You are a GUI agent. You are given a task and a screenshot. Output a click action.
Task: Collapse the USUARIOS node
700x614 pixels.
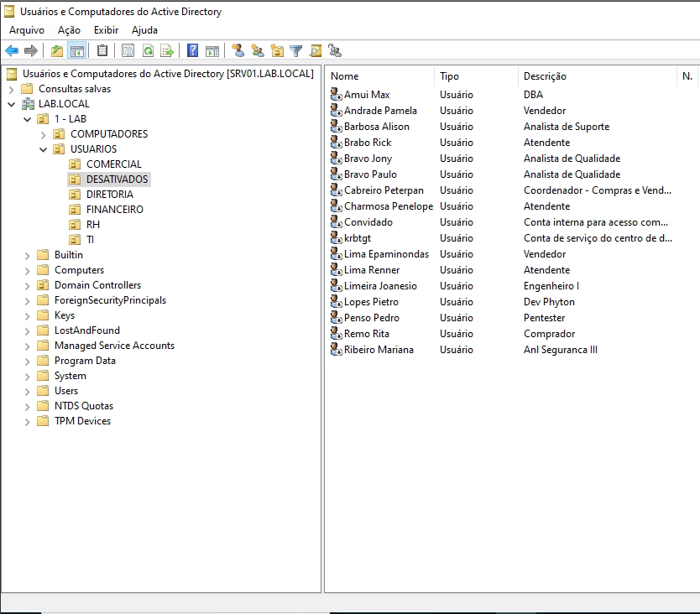coord(44,149)
